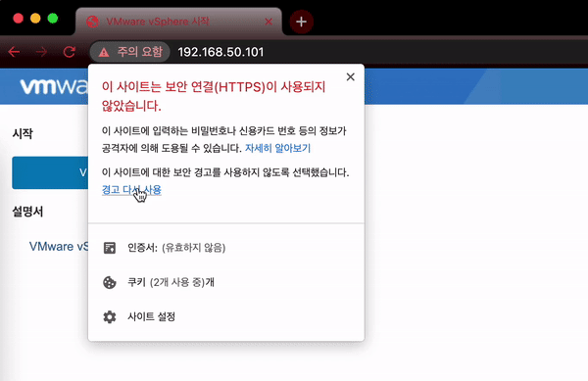
Task: Click the 경고 다시 사용 link
Action: coord(131,190)
